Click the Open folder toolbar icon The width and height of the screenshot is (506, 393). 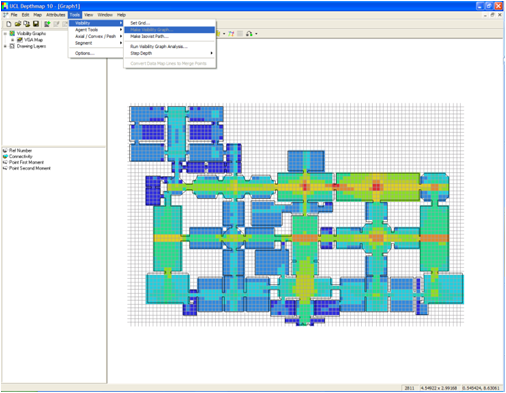coord(17,24)
